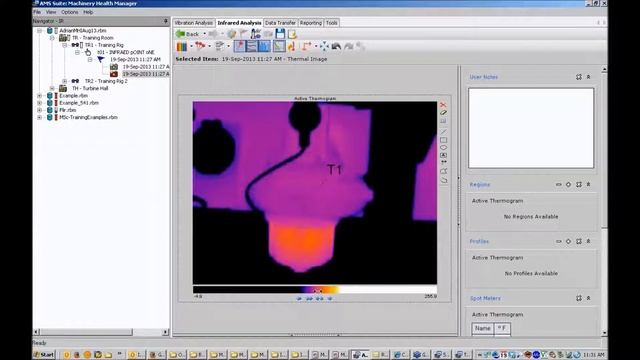Select the Infrared Analysis tab
The width and height of the screenshot is (640, 360).
(239, 23)
